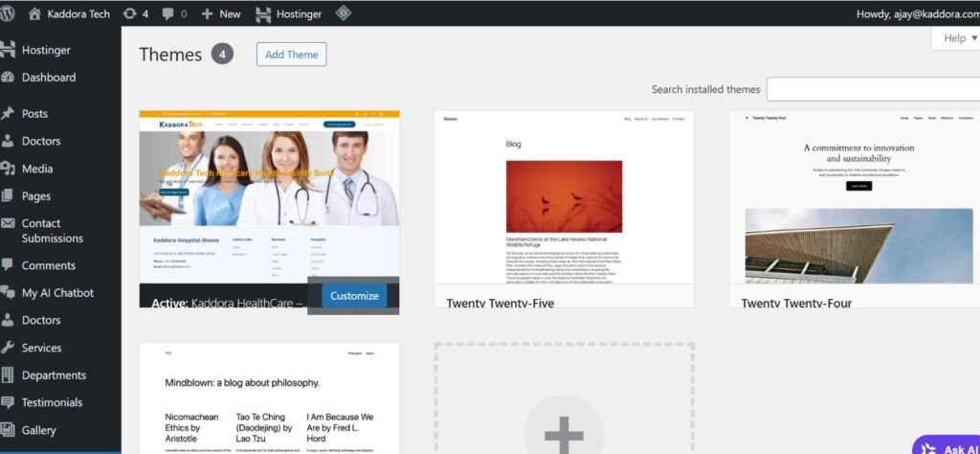The width and height of the screenshot is (980, 454).
Task: Open the Howdy user account menu
Action: coord(916,14)
